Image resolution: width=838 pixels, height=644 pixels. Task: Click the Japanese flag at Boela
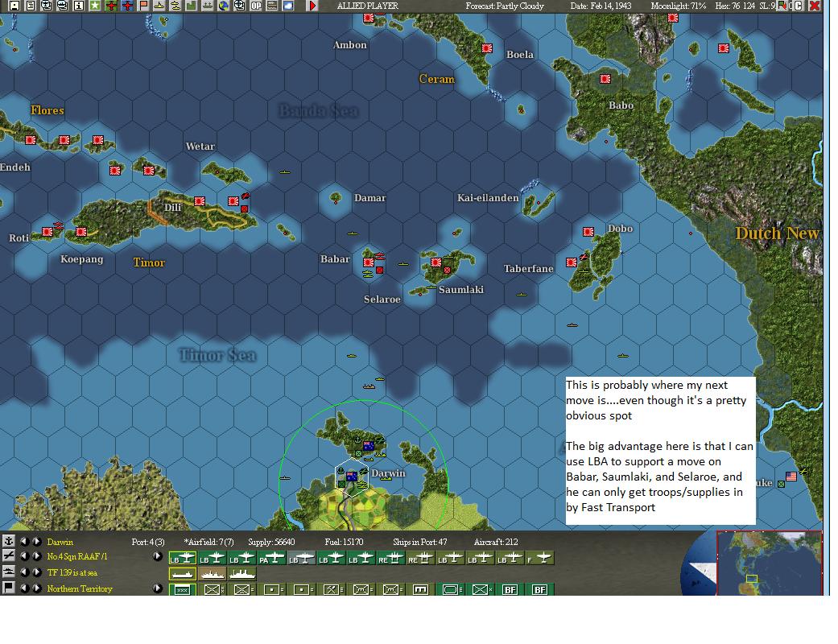coord(487,48)
